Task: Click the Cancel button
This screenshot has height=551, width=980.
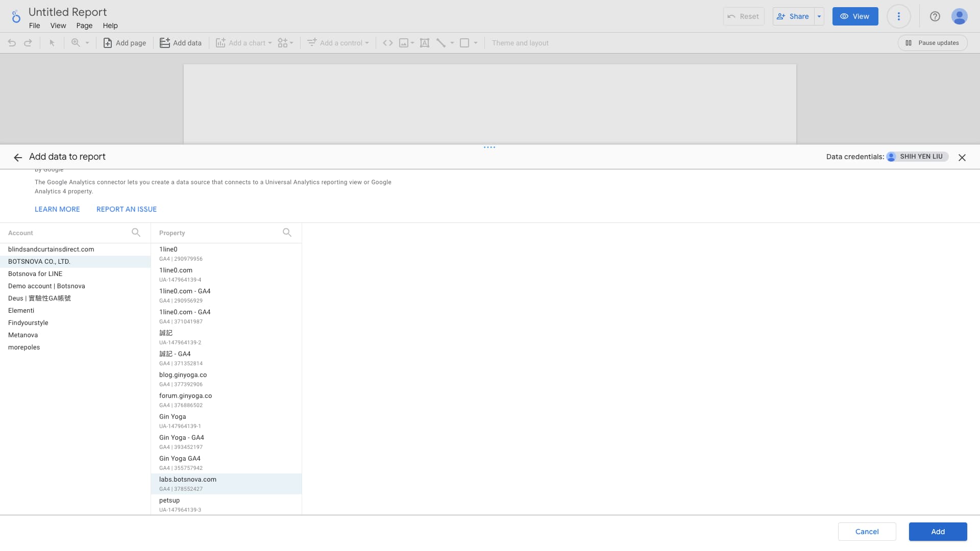Action: coord(867,532)
